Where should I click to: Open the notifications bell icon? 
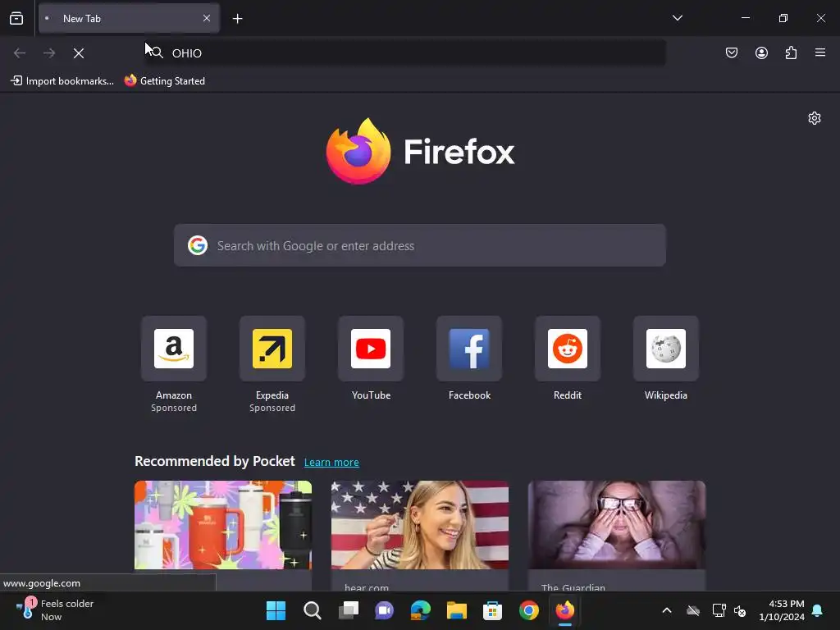(818, 610)
